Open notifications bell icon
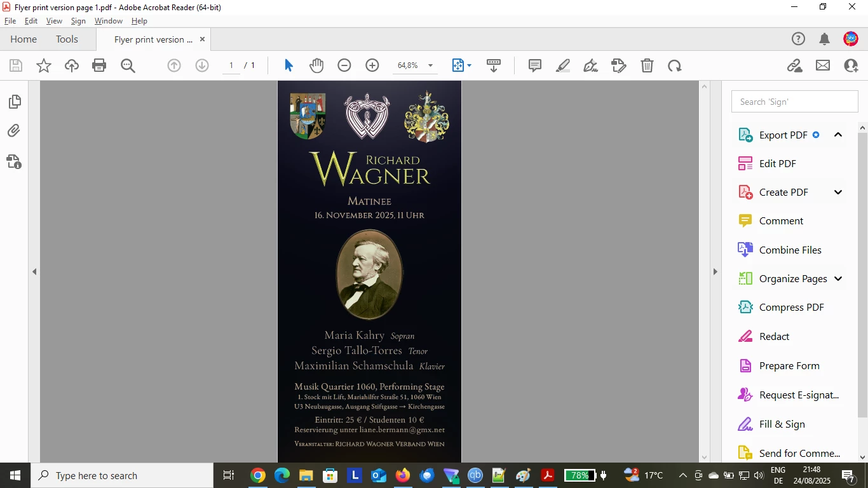This screenshot has height=488, width=868. point(825,39)
